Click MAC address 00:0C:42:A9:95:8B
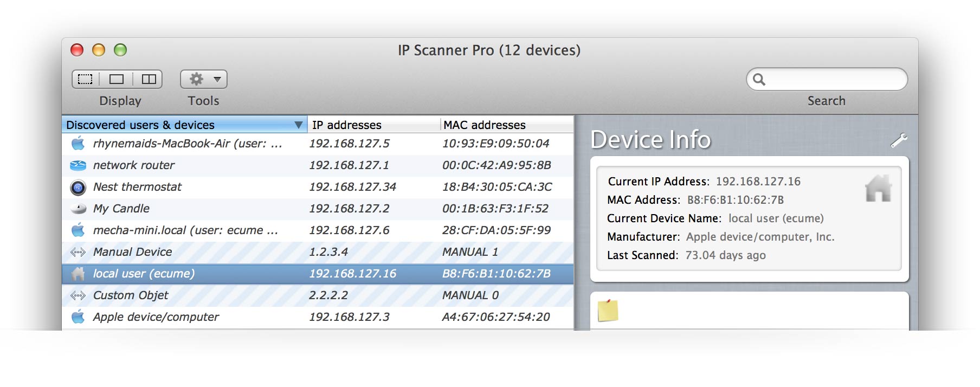980x387 pixels. [x=497, y=165]
